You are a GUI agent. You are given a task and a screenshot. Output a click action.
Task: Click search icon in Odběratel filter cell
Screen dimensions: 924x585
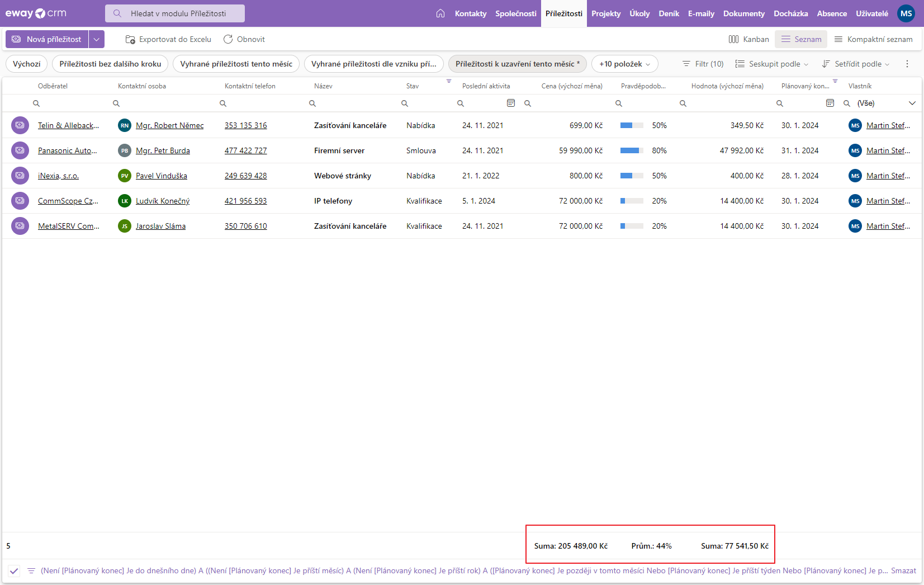click(36, 103)
